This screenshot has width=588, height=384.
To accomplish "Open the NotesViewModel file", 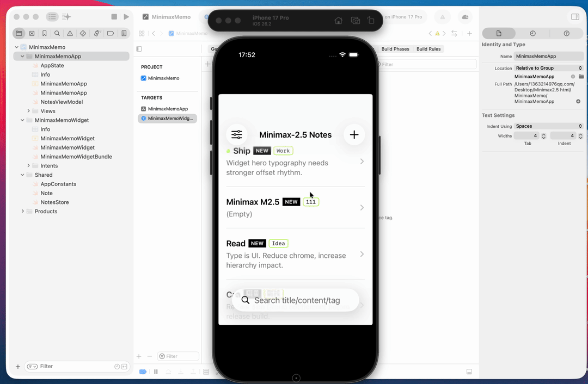I will 62,102.
